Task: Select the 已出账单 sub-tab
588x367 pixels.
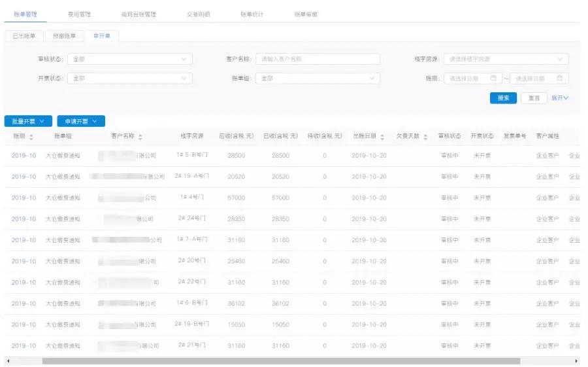Action: click(24, 36)
